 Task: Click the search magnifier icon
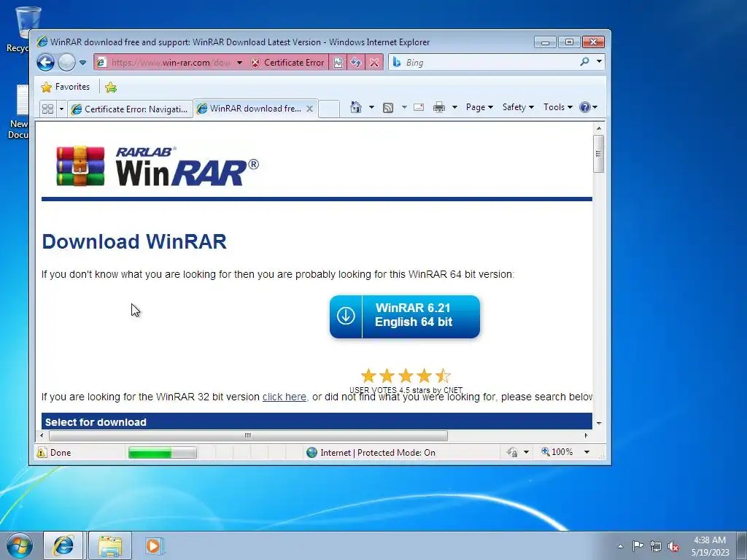coord(584,61)
